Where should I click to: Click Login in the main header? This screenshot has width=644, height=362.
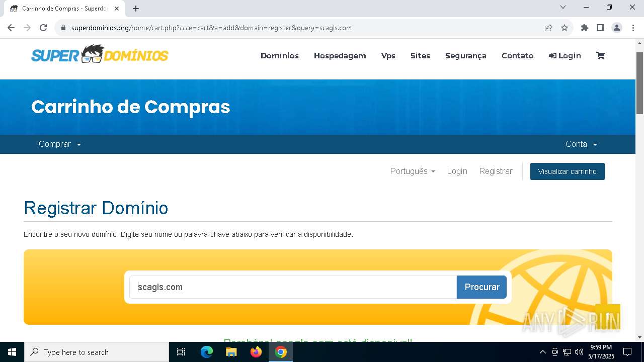tap(565, 56)
